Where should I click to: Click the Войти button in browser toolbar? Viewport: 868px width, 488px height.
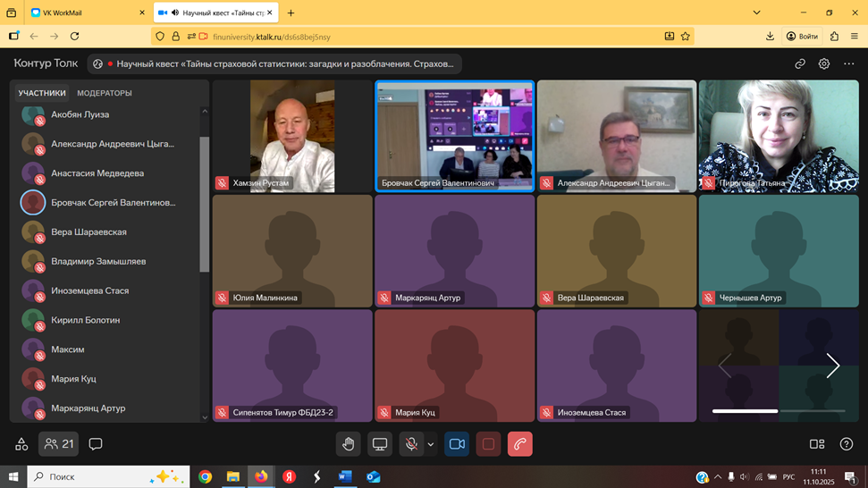click(x=803, y=37)
